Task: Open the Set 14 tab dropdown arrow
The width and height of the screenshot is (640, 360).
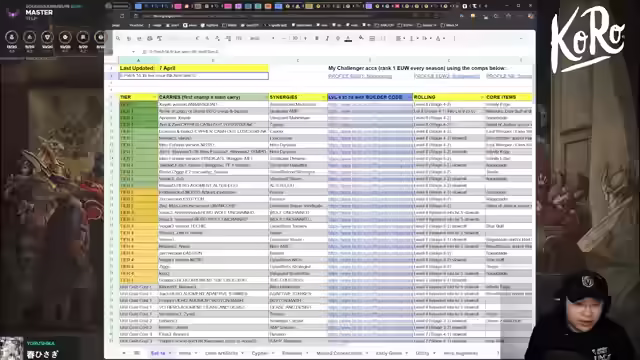Action: pos(170,353)
